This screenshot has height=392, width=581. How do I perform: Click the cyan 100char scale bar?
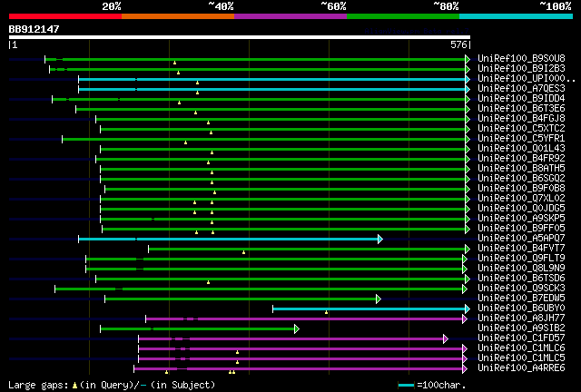(406, 386)
